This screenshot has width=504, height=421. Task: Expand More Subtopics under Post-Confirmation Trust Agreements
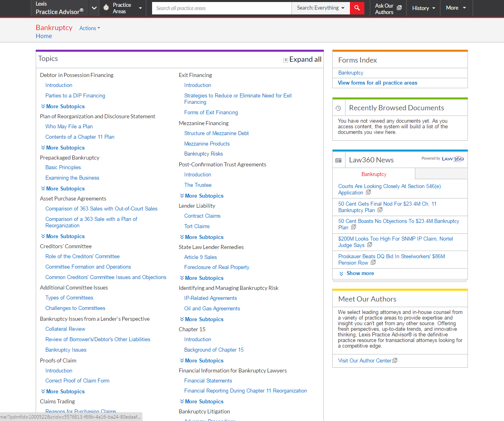click(x=202, y=196)
